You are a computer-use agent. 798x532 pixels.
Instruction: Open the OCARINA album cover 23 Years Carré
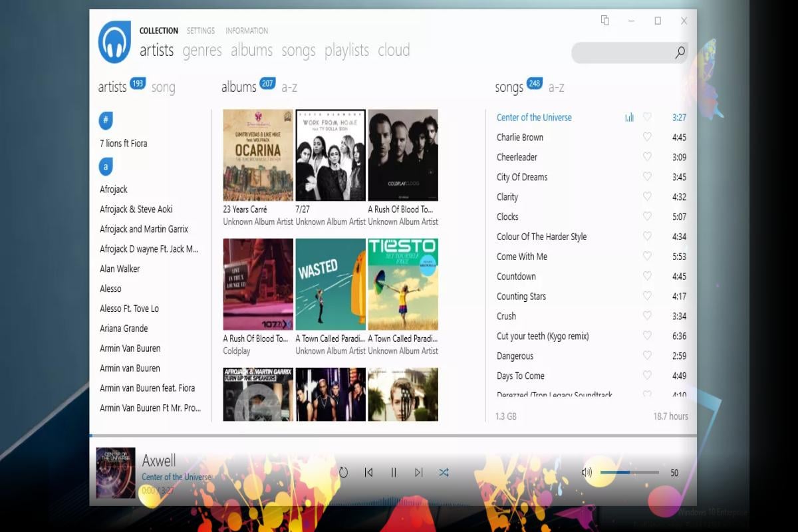258,155
